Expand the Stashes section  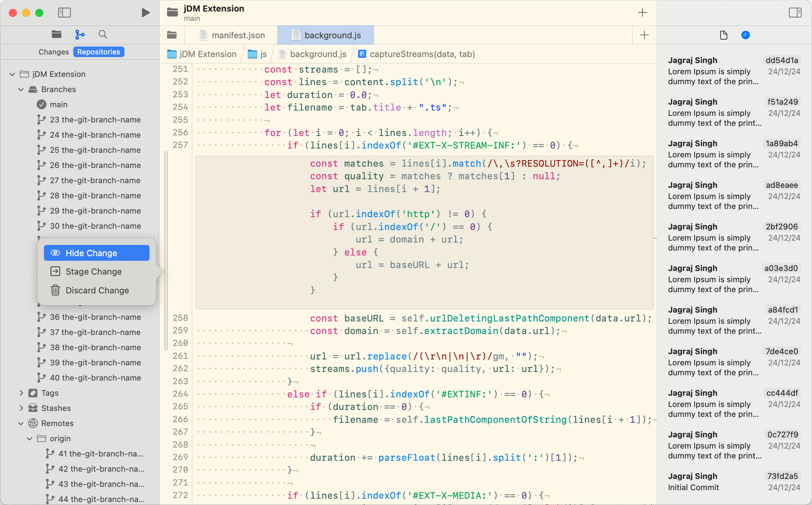(x=21, y=408)
